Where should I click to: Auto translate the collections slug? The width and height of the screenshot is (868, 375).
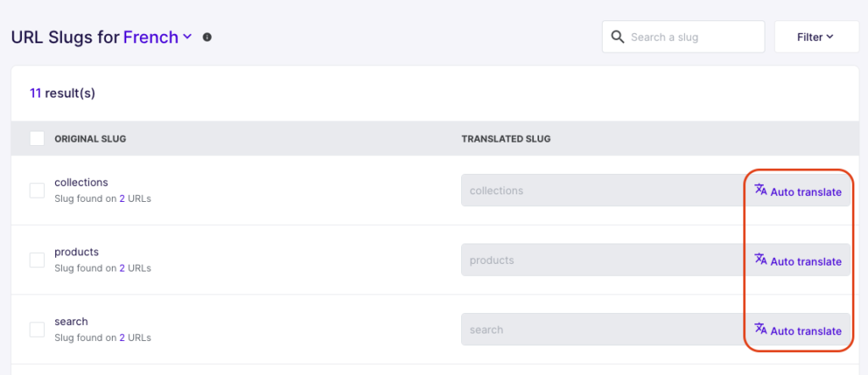click(798, 192)
